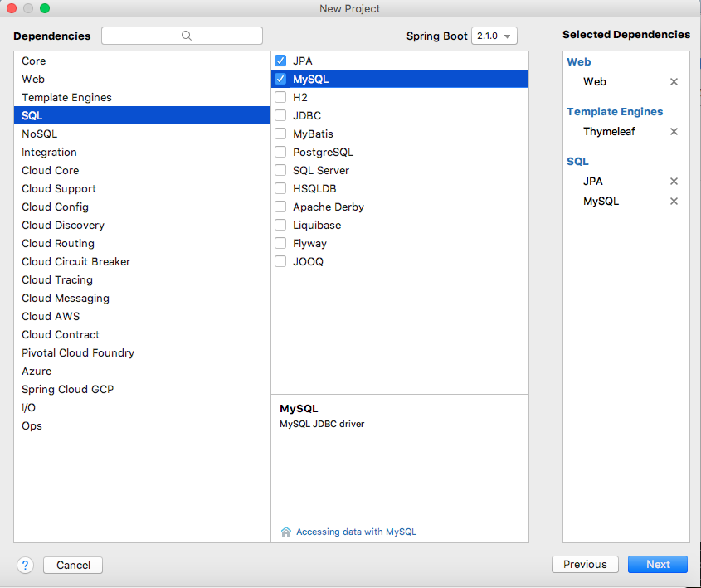Select the SQL category row
Screen dimensions: 701x588
[x=142, y=115]
